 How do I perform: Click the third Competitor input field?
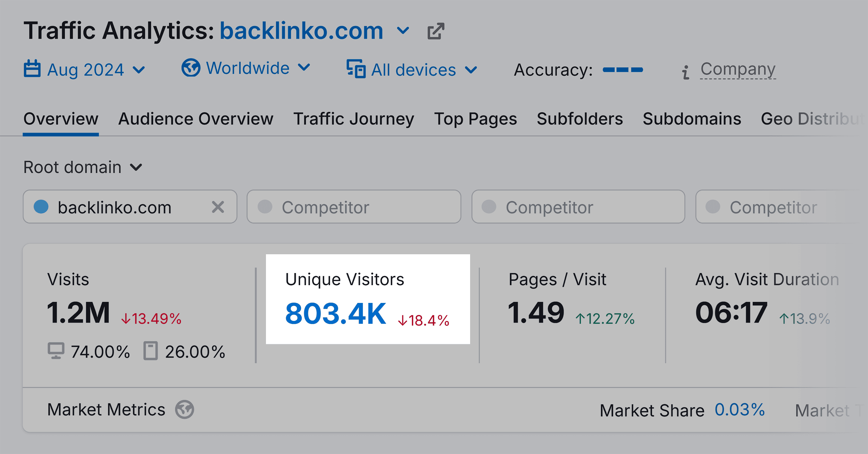coord(782,207)
